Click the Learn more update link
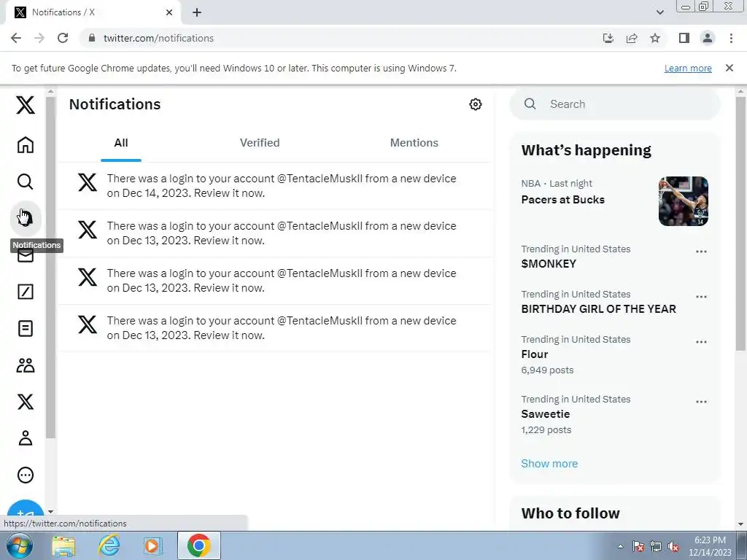 pyautogui.click(x=688, y=68)
